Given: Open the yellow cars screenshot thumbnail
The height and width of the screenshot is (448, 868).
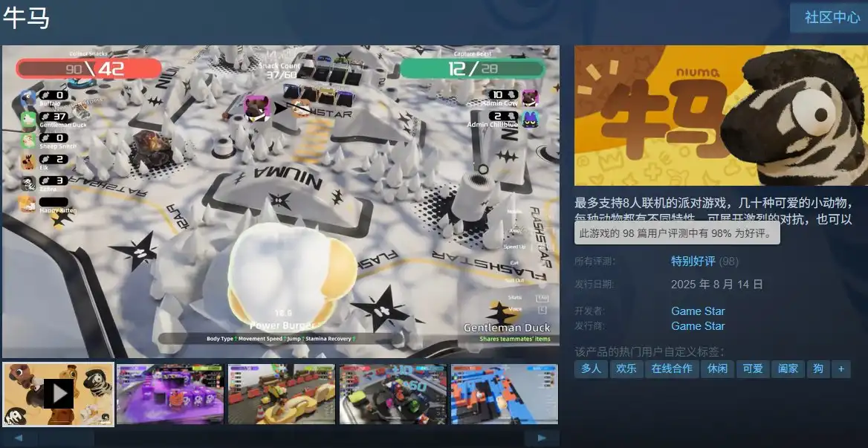Looking at the screenshot, I should pyautogui.click(x=281, y=394).
